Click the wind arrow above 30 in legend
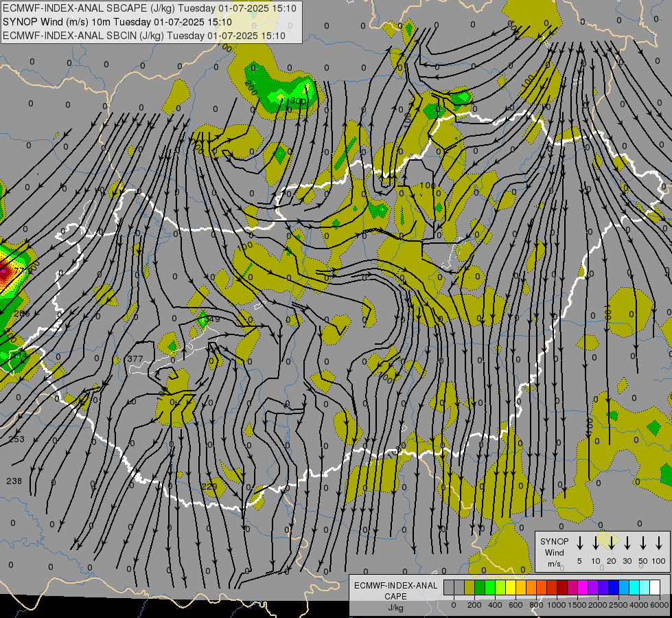 pyautogui.click(x=627, y=543)
